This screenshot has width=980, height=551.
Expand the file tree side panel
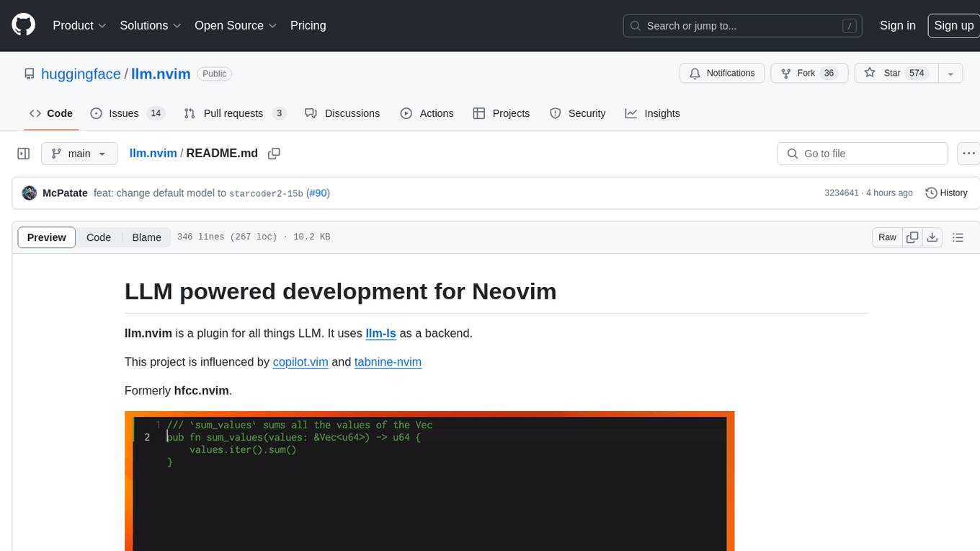pos(24,154)
